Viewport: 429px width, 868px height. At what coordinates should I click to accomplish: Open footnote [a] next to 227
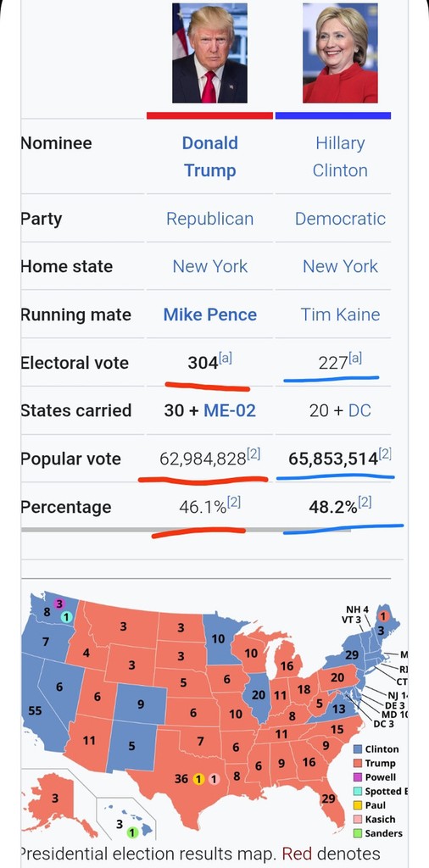pos(355,359)
